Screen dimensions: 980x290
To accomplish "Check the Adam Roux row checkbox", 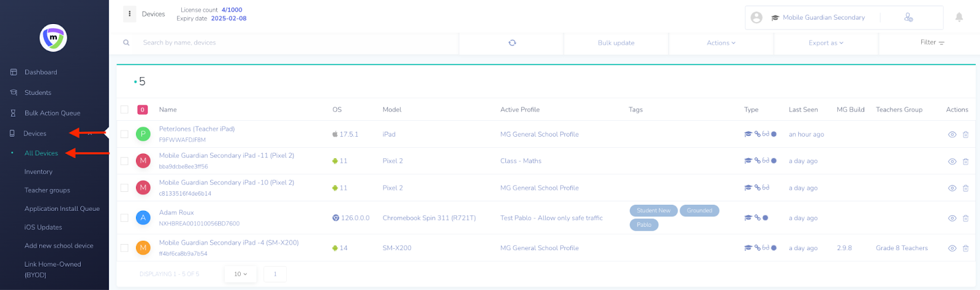I will click(124, 218).
